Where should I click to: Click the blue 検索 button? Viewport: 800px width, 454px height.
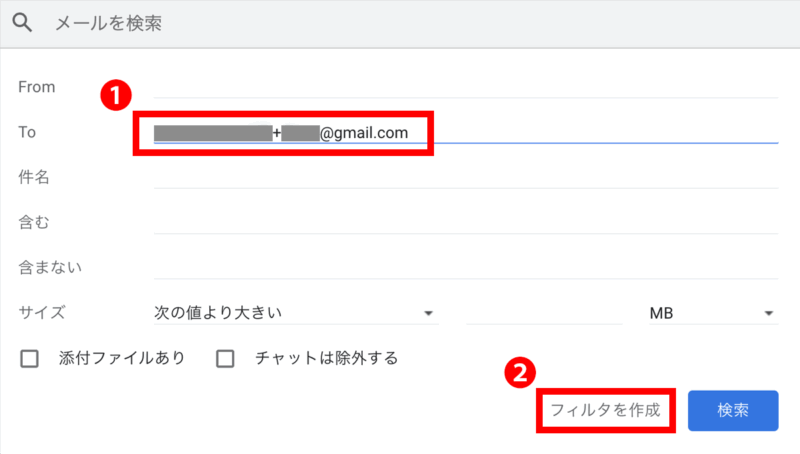(x=732, y=411)
